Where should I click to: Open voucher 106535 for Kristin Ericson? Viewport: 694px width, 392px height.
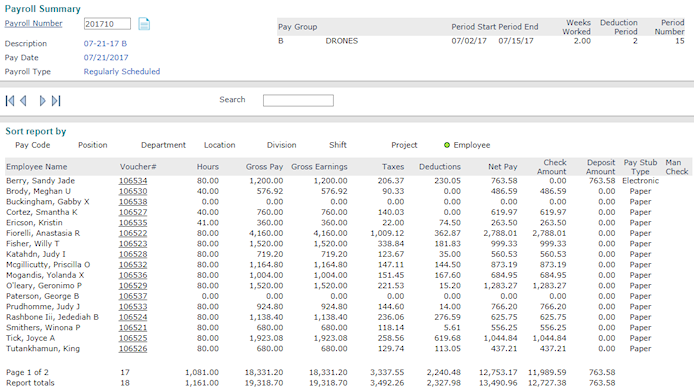coord(133,223)
